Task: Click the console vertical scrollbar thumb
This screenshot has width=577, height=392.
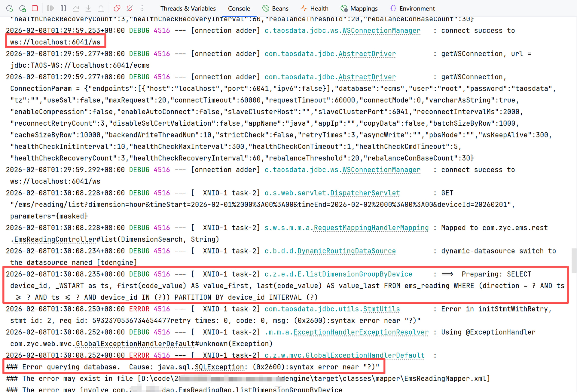Action: coord(574,260)
